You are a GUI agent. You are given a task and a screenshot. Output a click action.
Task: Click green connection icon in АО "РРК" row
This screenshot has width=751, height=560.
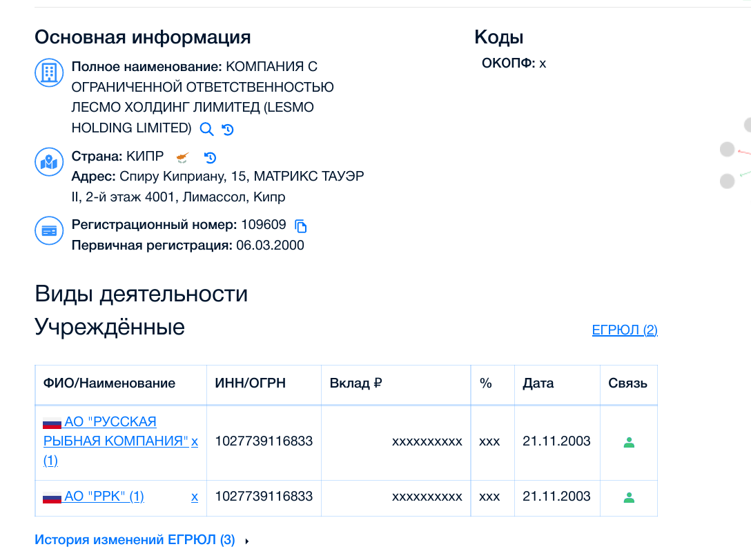628,497
